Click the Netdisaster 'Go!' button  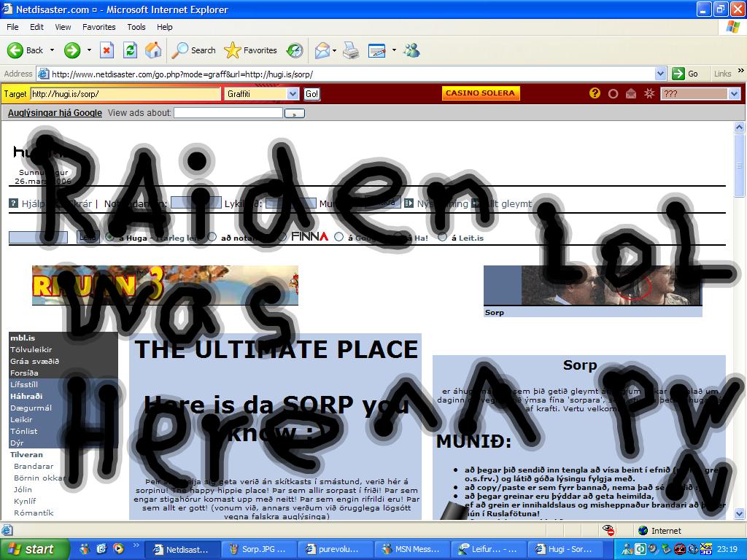tap(312, 94)
